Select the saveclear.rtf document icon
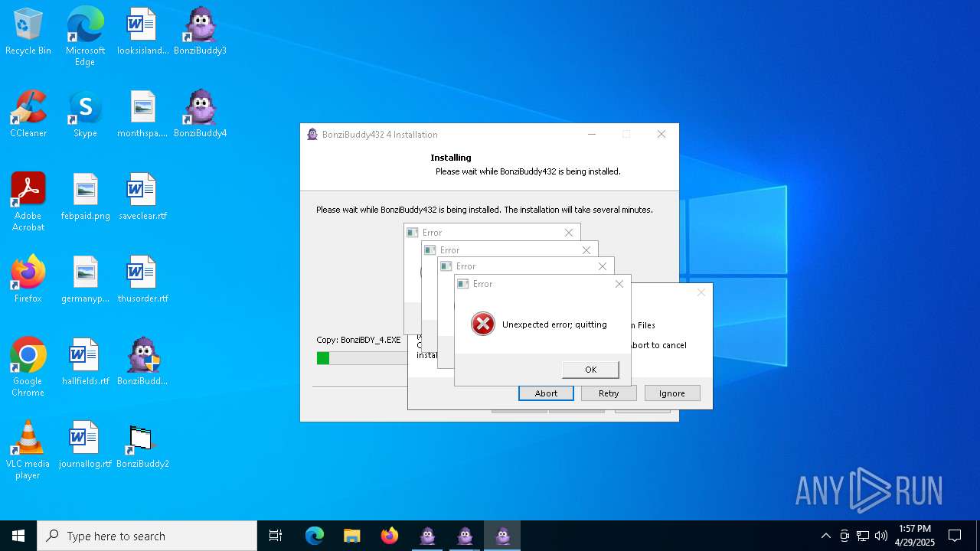980x551 pixels. [142, 197]
